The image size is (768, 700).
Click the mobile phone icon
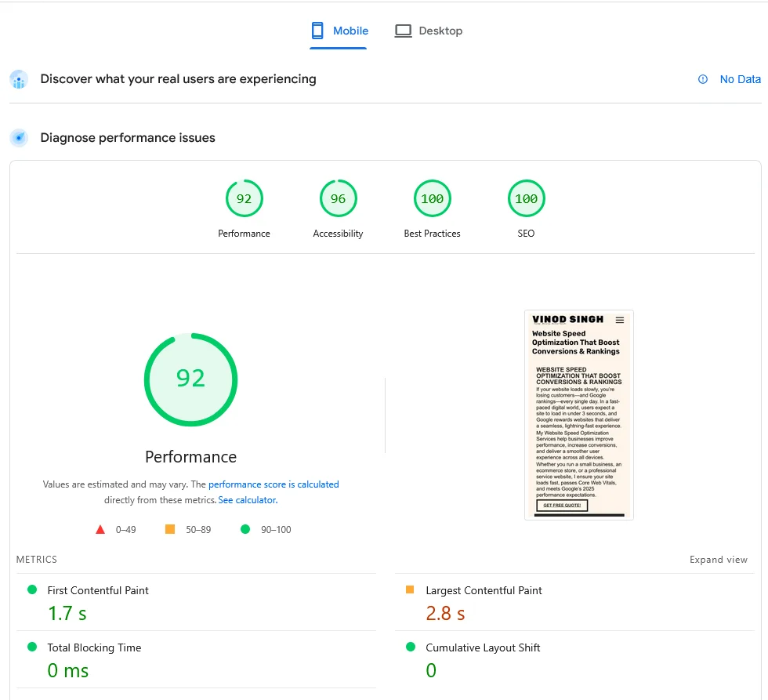point(317,31)
